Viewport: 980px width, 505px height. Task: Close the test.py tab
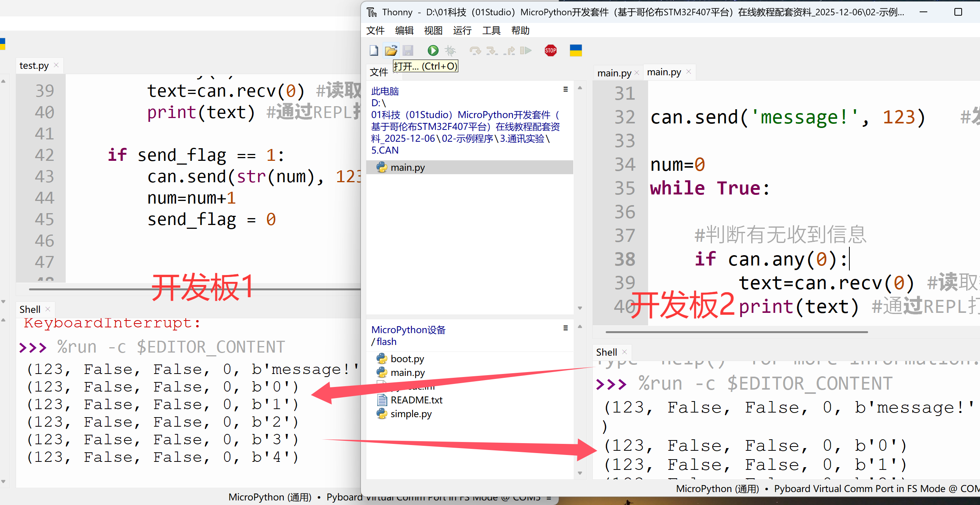click(x=56, y=65)
